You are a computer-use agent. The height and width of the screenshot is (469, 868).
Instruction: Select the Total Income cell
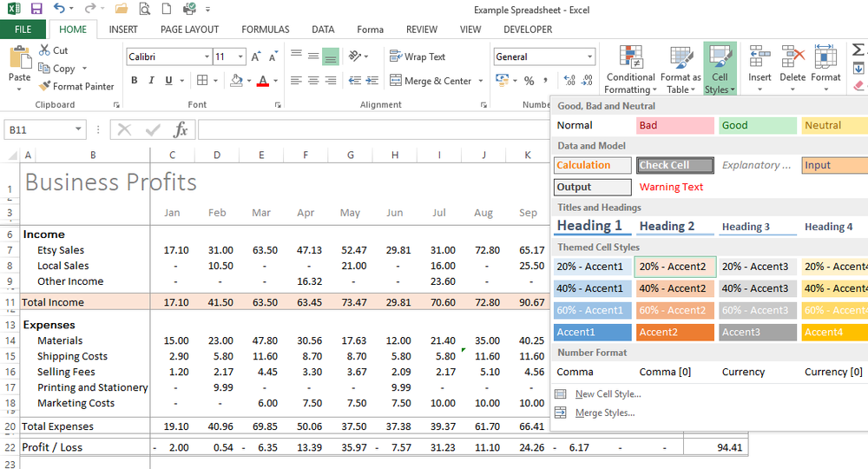(85, 302)
